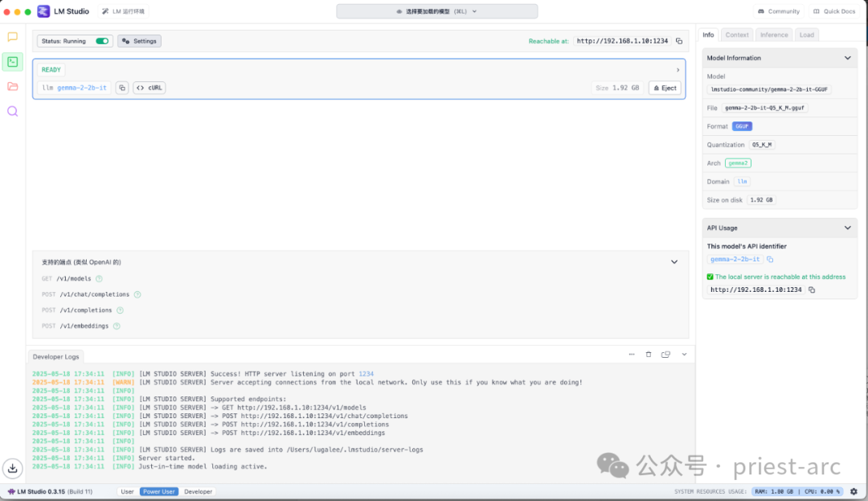Copy the local server address in API Usage

[812, 290]
